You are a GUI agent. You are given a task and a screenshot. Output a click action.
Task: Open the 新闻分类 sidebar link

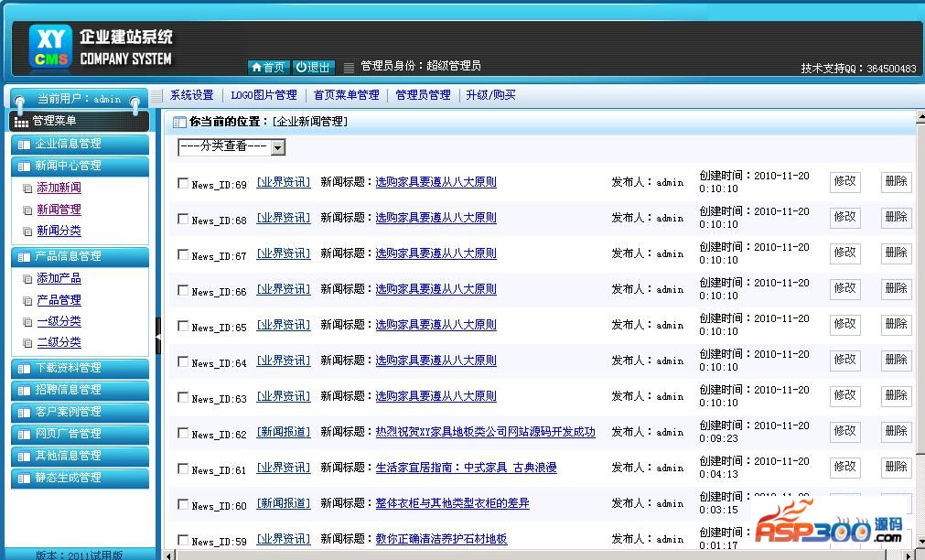pyautogui.click(x=59, y=231)
